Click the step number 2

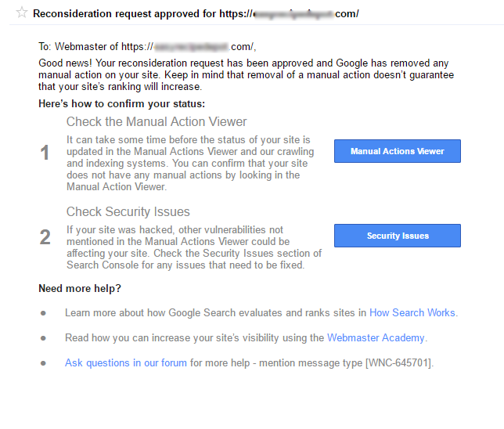coord(45,237)
